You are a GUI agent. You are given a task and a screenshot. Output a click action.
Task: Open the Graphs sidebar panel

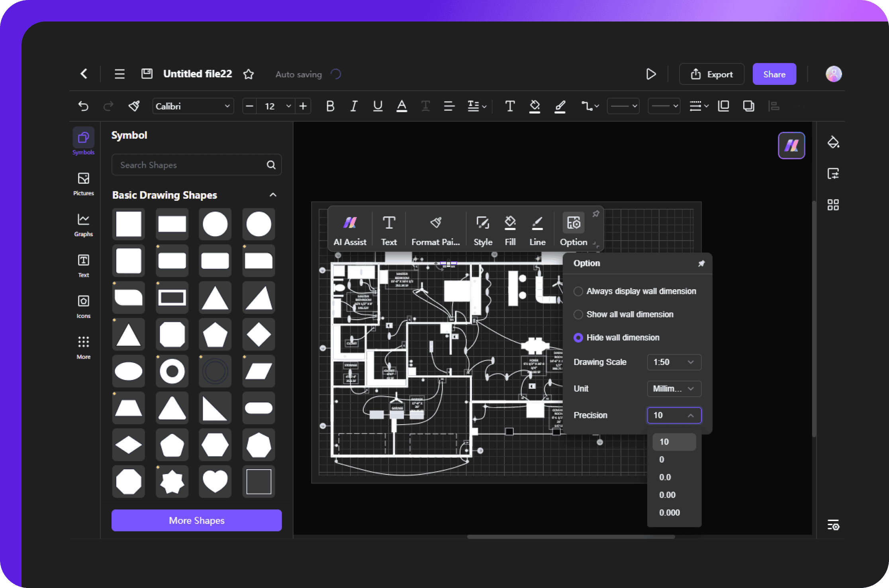point(83,224)
